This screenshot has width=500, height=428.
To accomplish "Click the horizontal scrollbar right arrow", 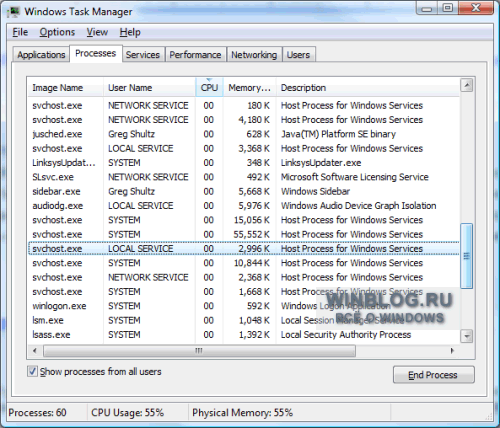I will point(452,351).
